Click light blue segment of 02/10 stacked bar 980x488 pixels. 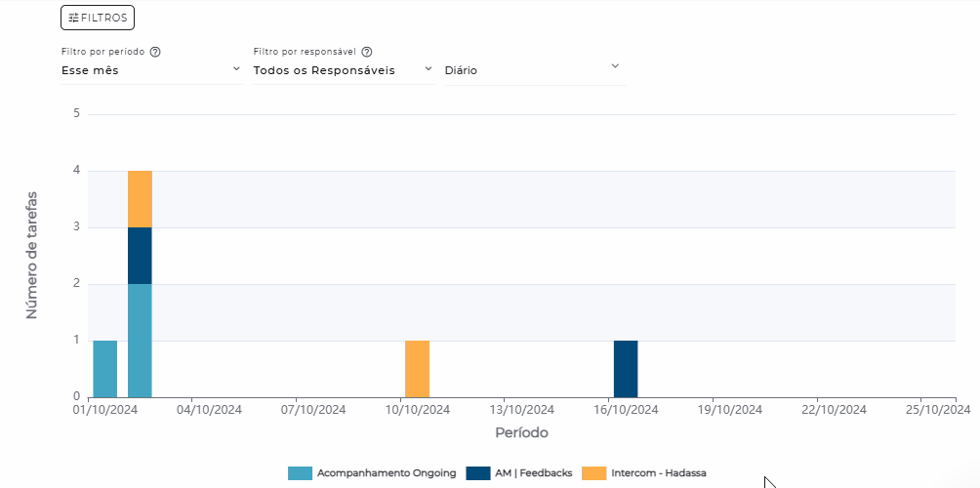(140, 341)
